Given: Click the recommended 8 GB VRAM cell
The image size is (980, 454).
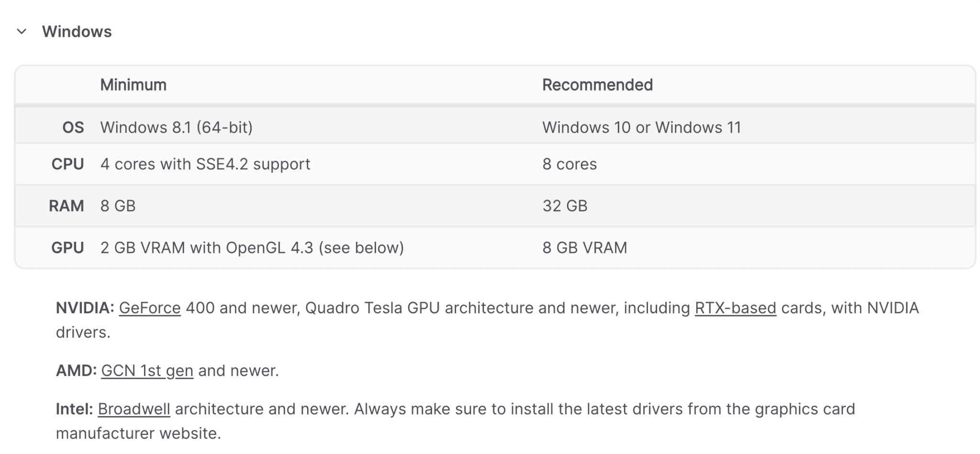Looking at the screenshot, I should pyautogui.click(x=584, y=248).
